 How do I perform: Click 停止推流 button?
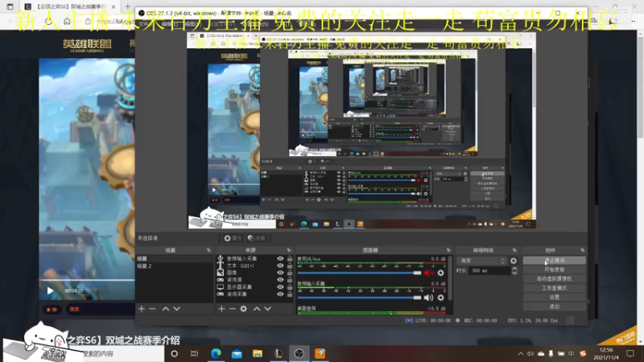pyautogui.click(x=554, y=261)
